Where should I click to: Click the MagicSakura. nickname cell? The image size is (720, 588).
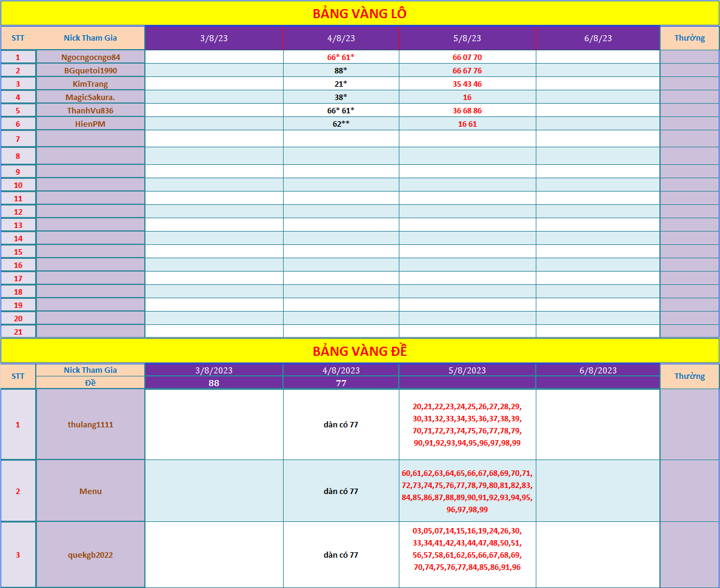click(x=90, y=97)
